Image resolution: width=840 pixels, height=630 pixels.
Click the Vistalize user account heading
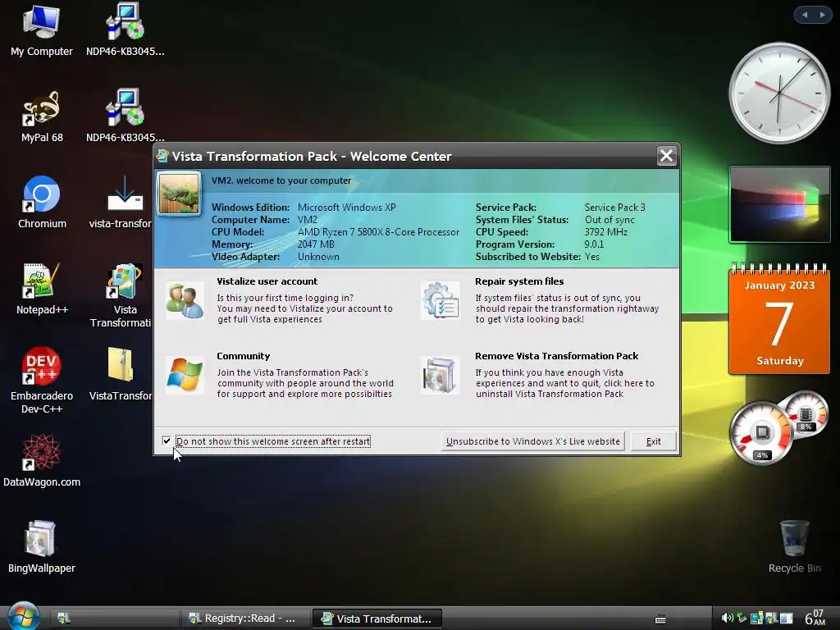click(x=267, y=281)
